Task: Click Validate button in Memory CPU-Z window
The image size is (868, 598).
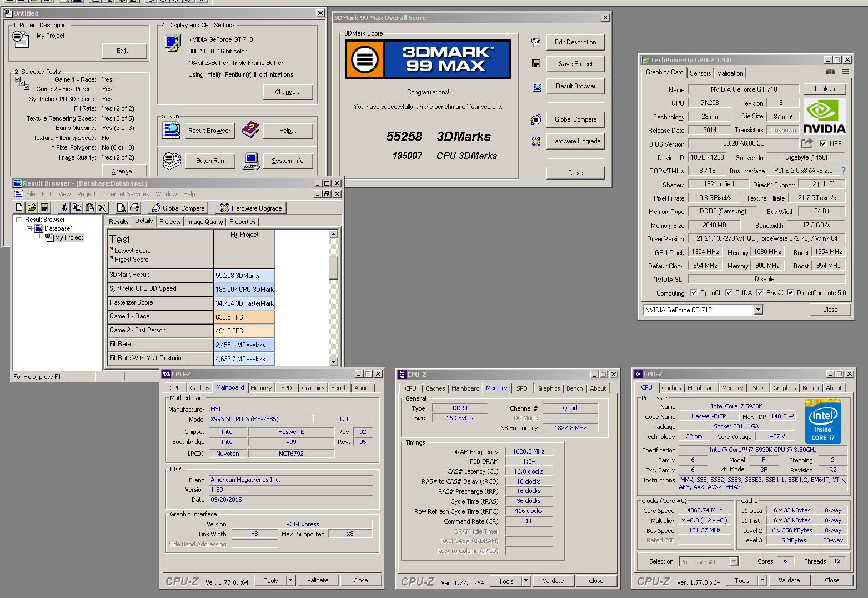Action: click(553, 581)
